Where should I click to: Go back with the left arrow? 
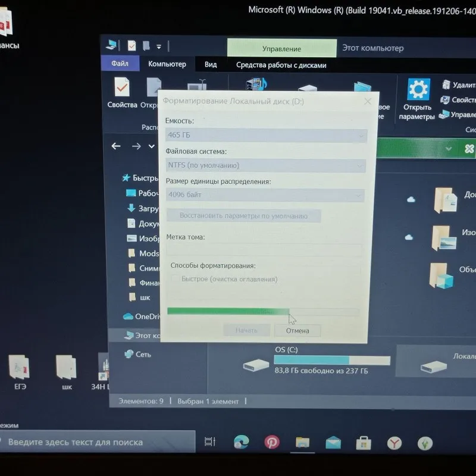115,146
